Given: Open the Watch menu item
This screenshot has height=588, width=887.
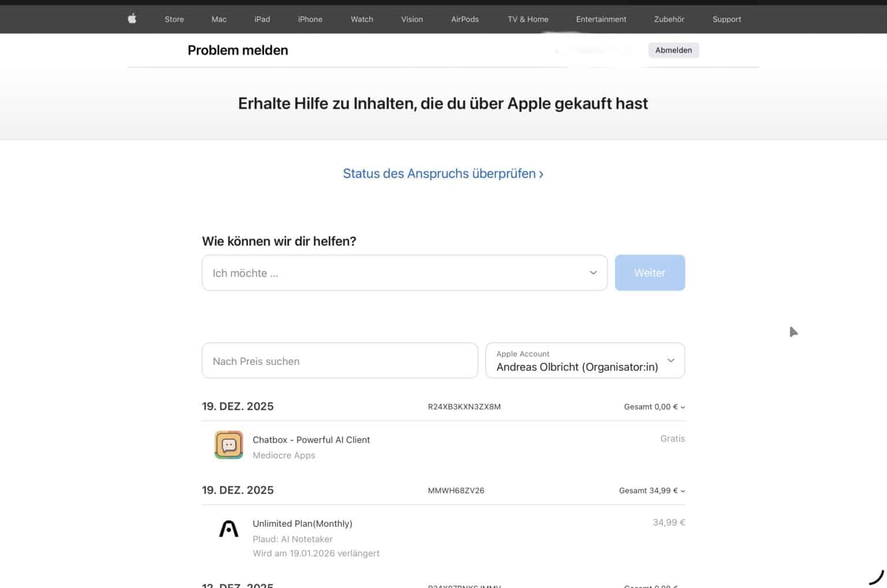Looking at the screenshot, I should pos(362,19).
